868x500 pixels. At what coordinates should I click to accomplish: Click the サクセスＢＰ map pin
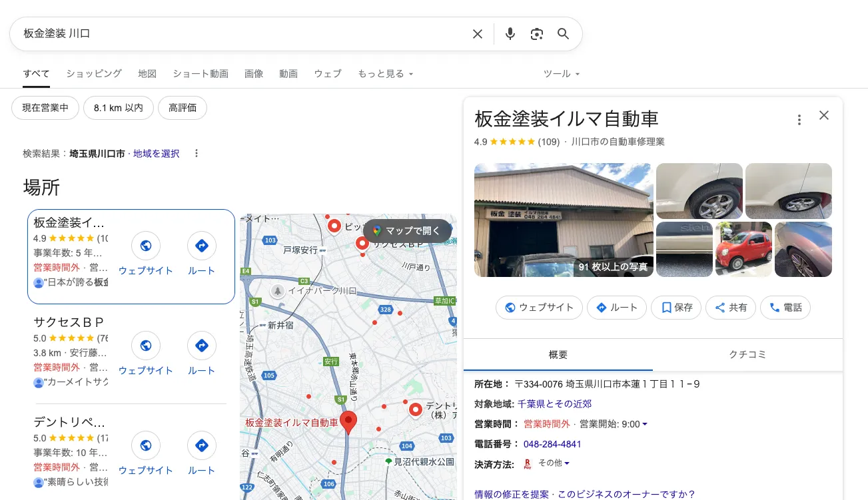pyautogui.click(x=362, y=244)
